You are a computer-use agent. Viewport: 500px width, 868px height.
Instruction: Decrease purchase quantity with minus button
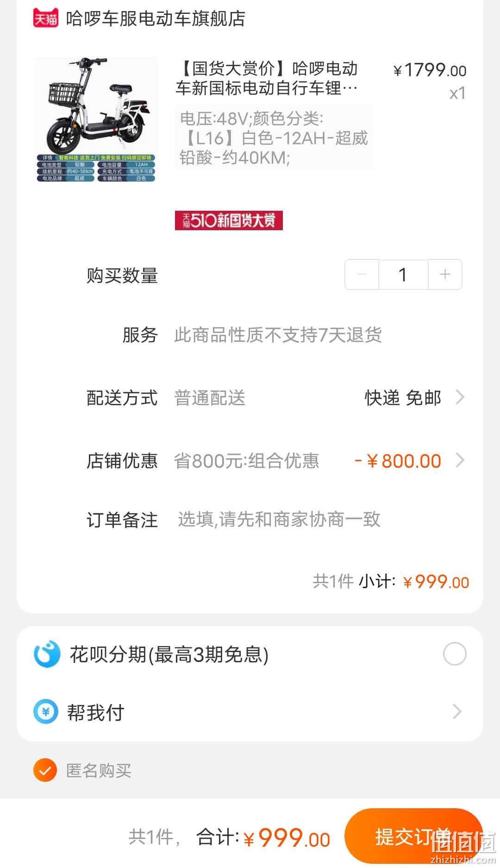[x=362, y=275]
